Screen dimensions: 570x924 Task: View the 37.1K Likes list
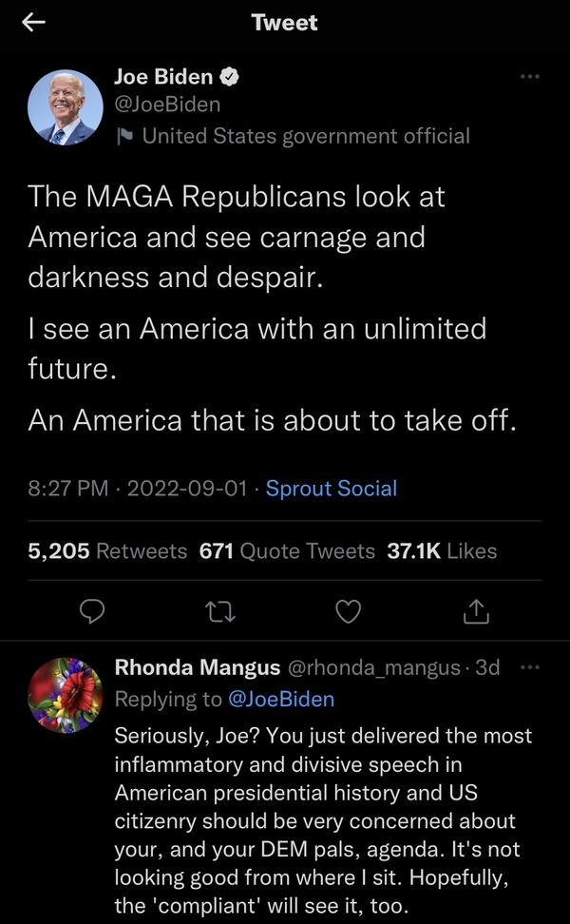tap(442, 550)
